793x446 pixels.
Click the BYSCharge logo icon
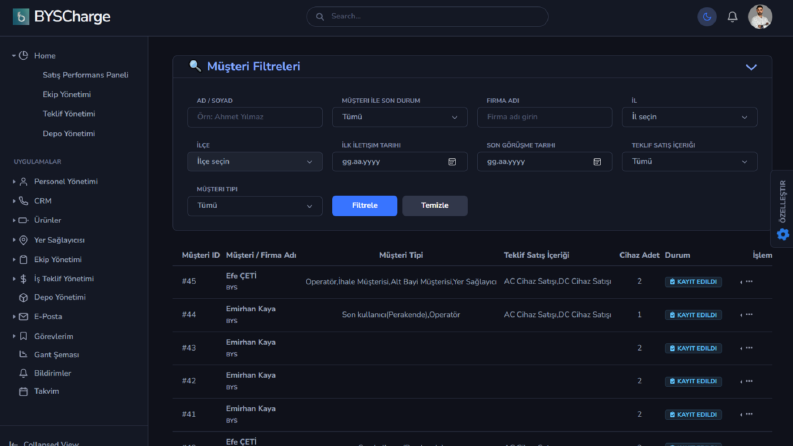pos(21,17)
